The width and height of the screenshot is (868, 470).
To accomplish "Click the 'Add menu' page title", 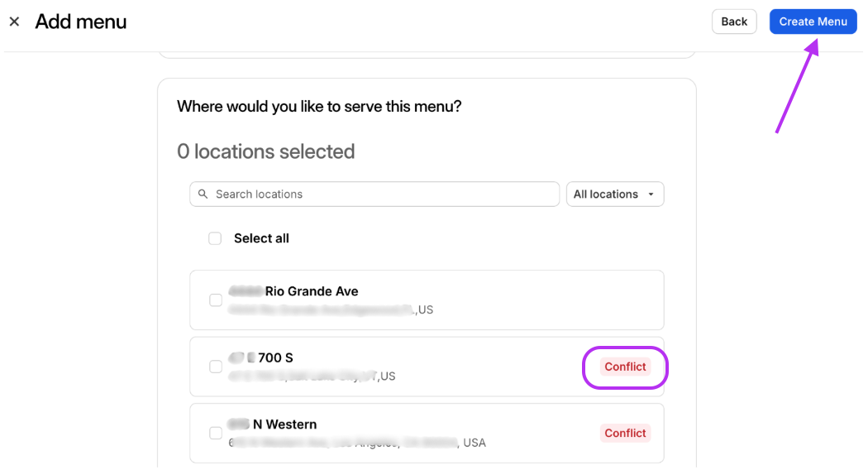I will (x=81, y=22).
